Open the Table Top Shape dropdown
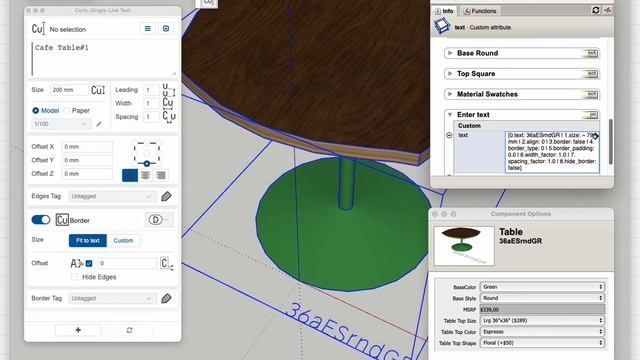640x360 pixels. coord(542,343)
